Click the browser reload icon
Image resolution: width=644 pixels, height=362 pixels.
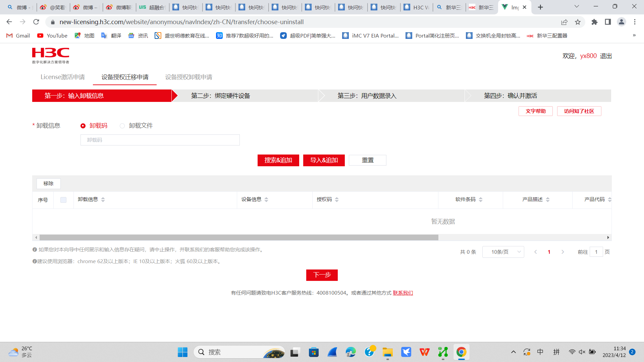tap(36, 22)
